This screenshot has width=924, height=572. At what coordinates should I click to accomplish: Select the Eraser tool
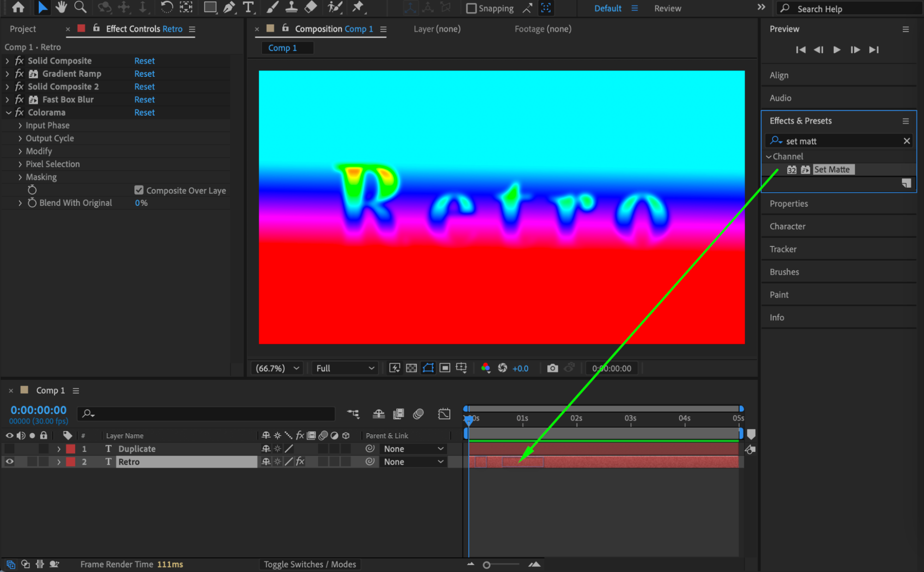(311, 7)
